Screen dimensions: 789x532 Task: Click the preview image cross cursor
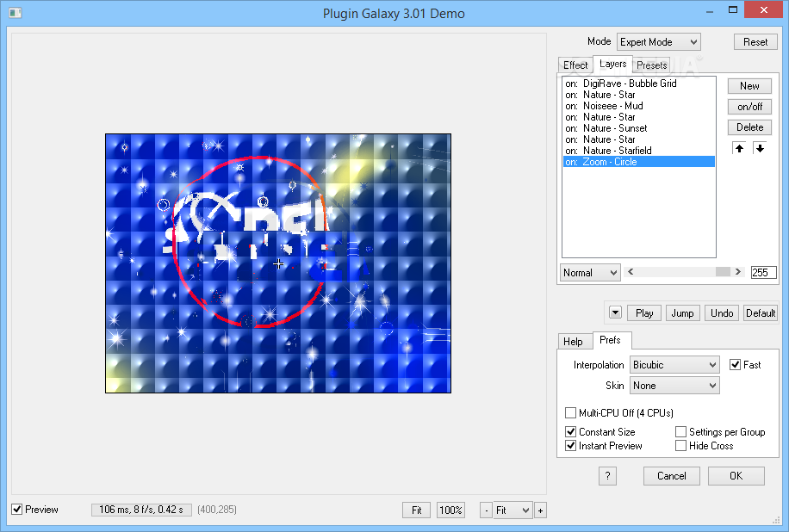coord(278,263)
